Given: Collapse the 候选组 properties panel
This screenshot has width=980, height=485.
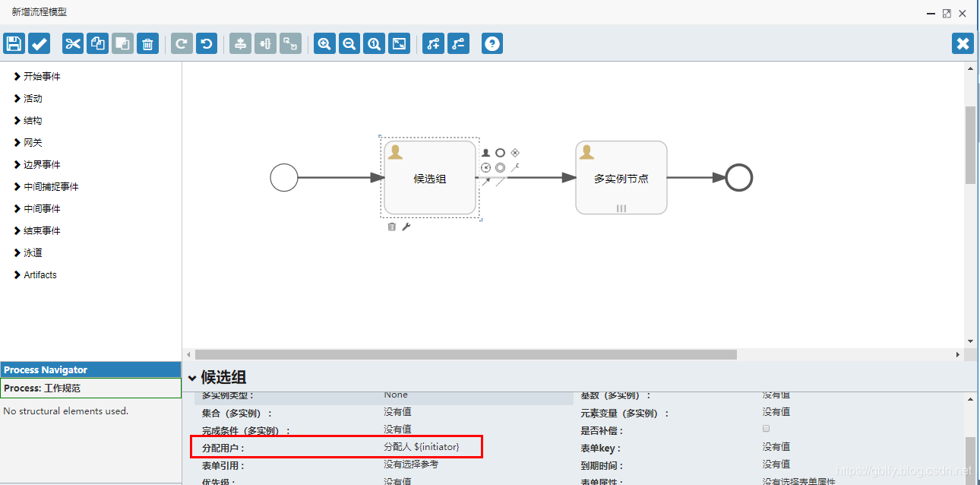Looking at the screenshot, I should [192, 378].
